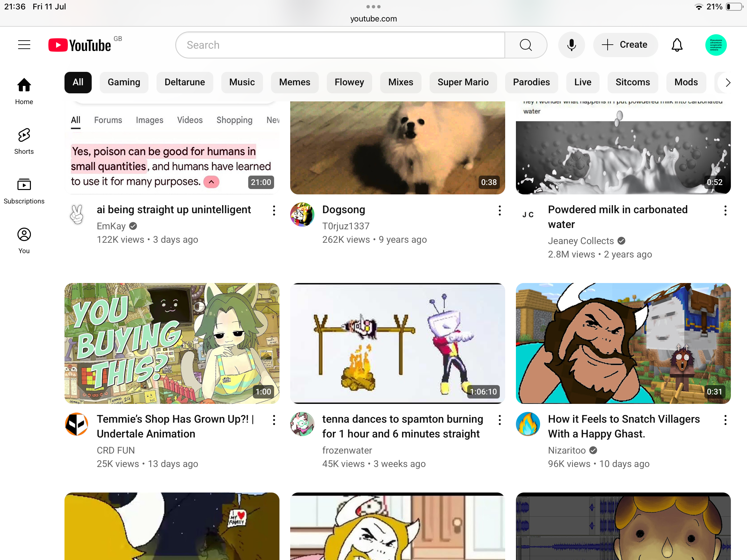This screenshot has height=560, width=747.
Task: Open Temmie's Shop Has Grown Up title
Action: 175,426
